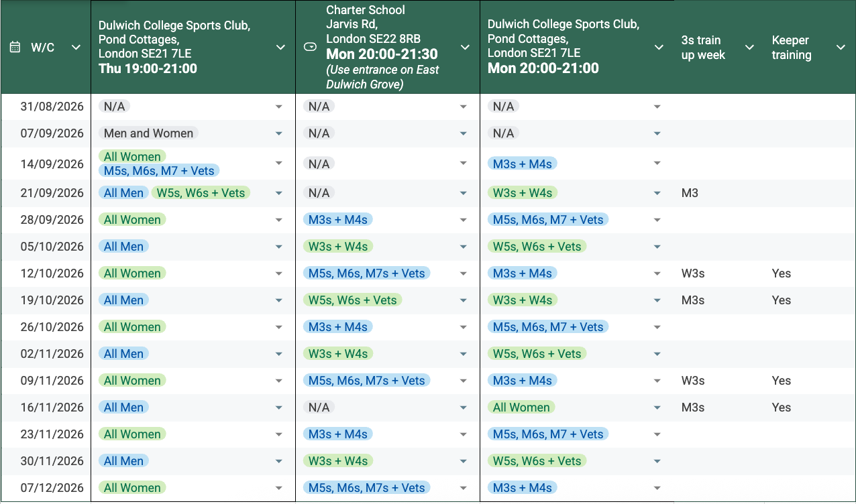Expand the Monday Dulwich dropdown arrow for 14/09/2026
Viewport: 856px width, 504px height.
657,164
